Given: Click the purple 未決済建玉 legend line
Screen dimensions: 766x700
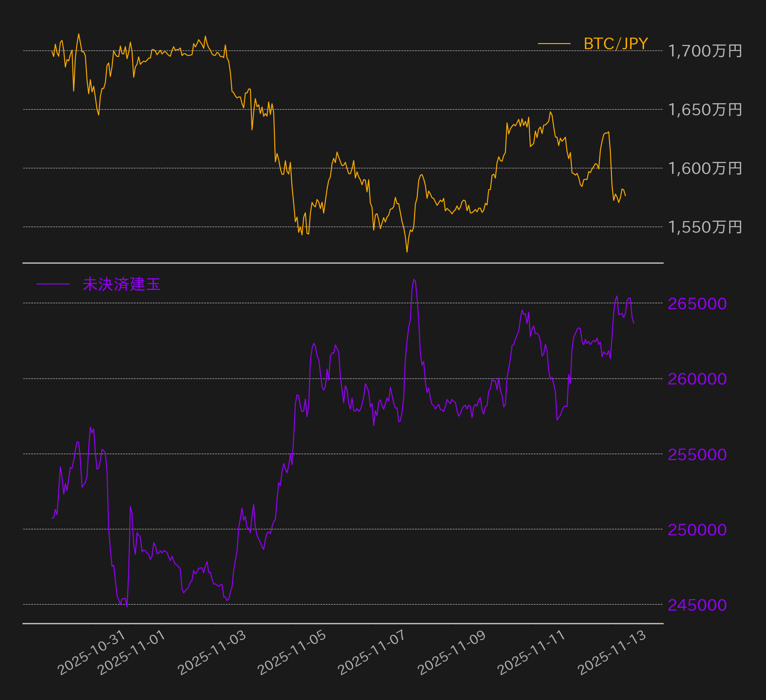Looking at the screenshot, I should point(53,284).
